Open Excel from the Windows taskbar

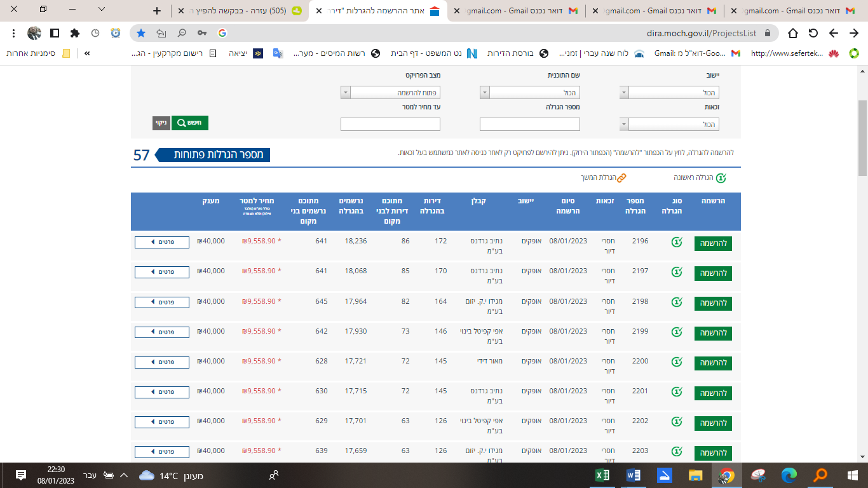[602, 475]
